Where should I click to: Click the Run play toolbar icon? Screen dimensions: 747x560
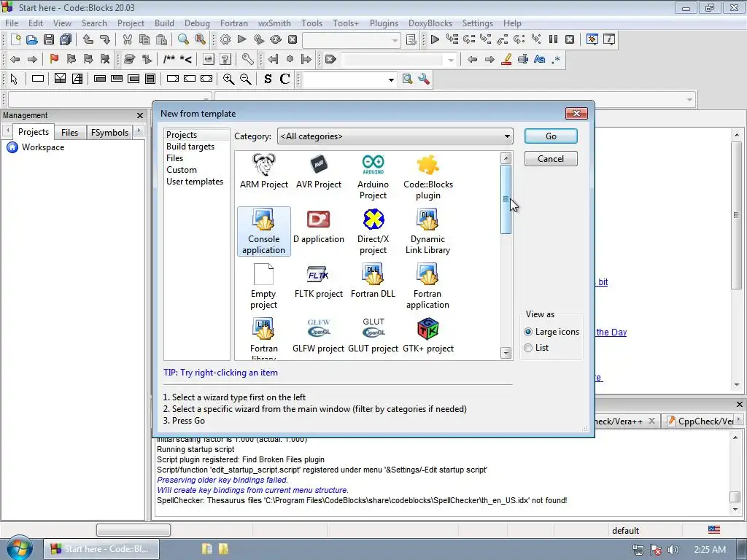pos(242,39)
